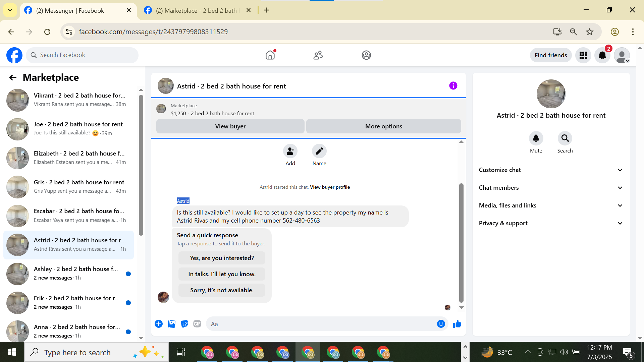The width and height of the screenshot is (644, 362).
Task: Expand Chat members section
Action: 551,188
